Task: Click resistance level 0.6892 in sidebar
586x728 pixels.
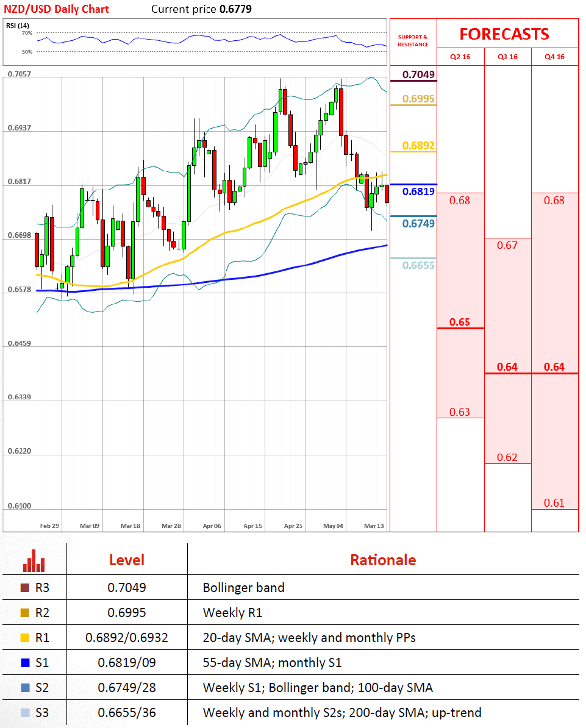Action: click(418, 146)
